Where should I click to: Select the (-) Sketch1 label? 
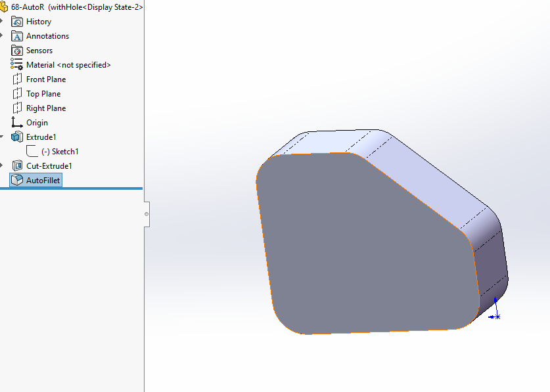(60, 152)
